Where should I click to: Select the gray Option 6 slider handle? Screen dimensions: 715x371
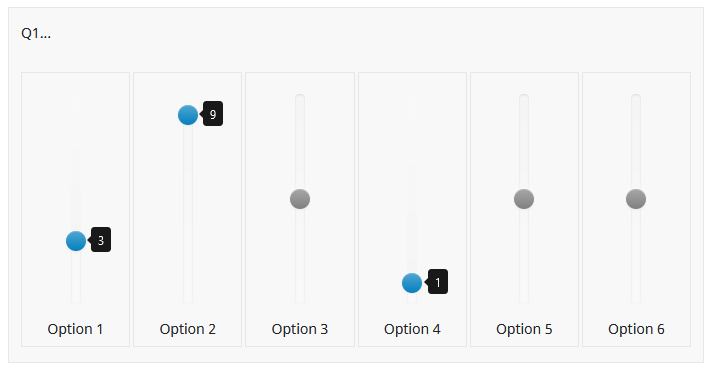(636, 199)
